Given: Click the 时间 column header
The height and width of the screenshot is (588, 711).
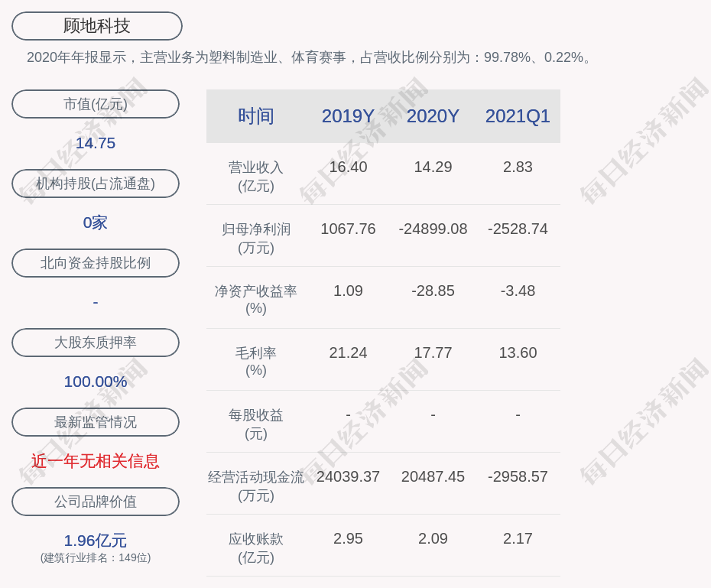Looking at the screenshot, I should click(x=256, y=116).
